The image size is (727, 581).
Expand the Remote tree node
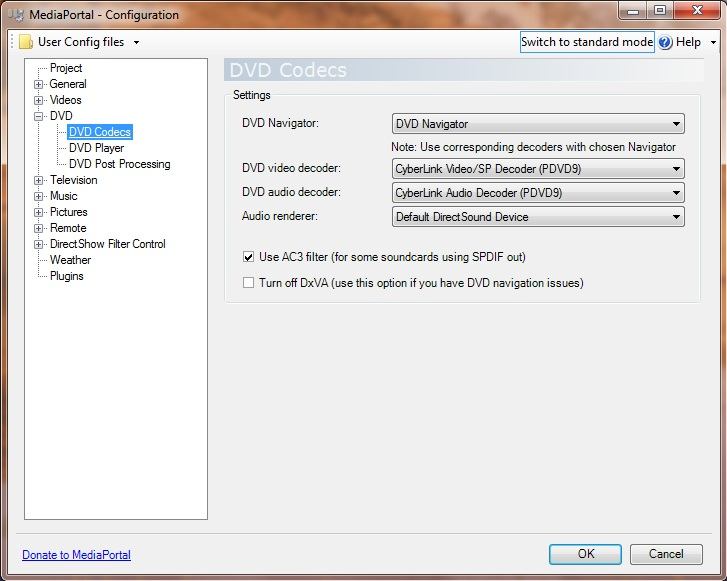(38, 228)
